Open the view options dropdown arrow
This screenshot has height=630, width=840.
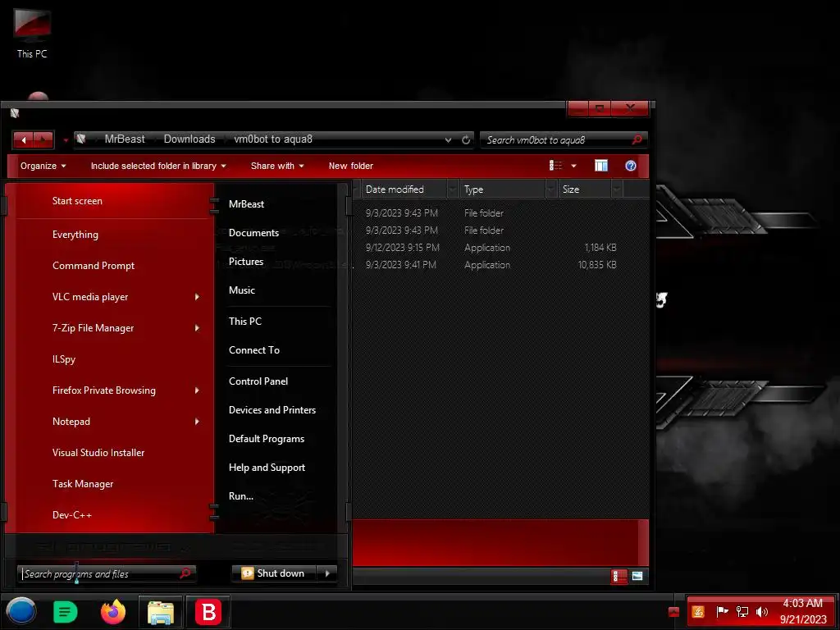tap(573, 166)
